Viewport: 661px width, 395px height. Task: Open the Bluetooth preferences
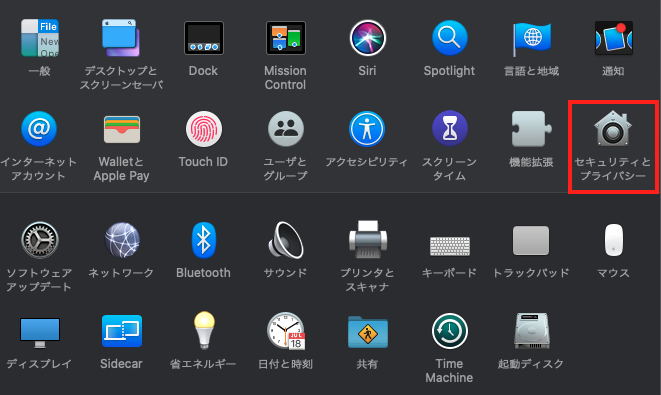(204, 240)
